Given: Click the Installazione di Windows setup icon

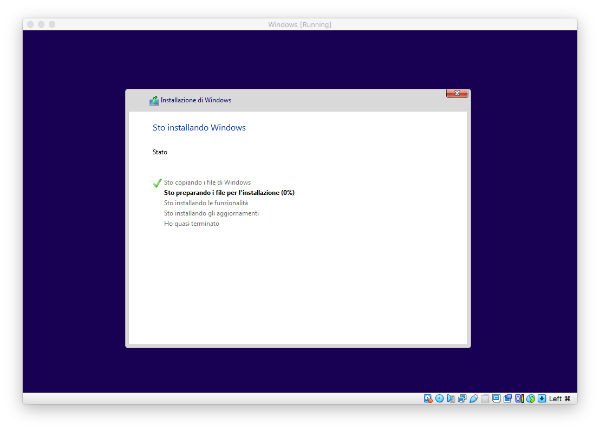Looking at the screenshot, I should (x=154, y=101).
